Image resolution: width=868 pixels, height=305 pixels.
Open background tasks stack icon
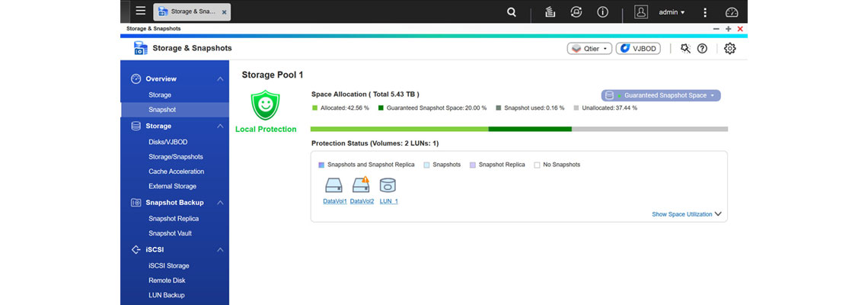550,12
